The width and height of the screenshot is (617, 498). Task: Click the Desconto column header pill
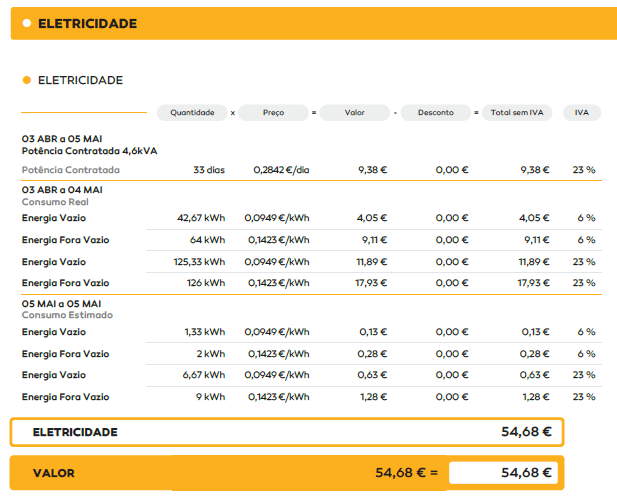point(435,113)
